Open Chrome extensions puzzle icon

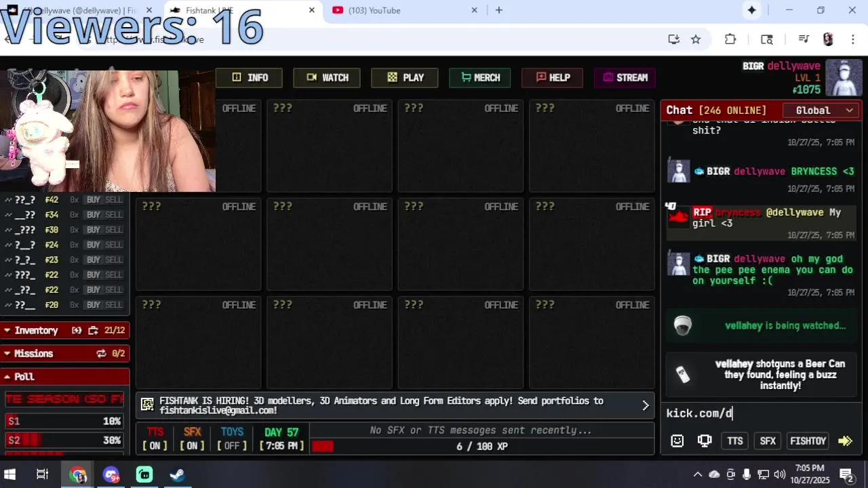tap(730, 39)
